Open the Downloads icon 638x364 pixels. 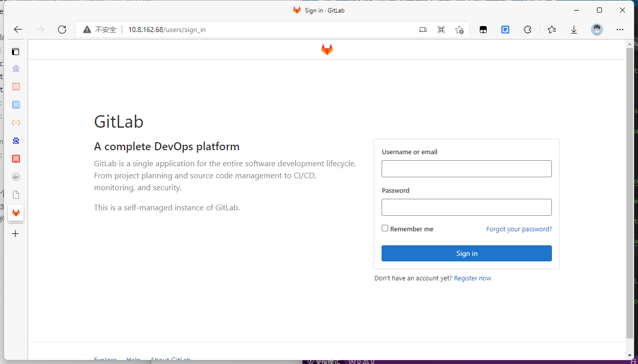pos(574,30)
